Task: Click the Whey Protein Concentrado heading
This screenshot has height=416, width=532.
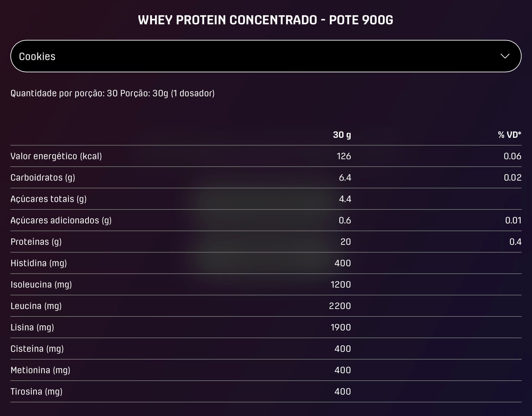Action: coord(265,20)
